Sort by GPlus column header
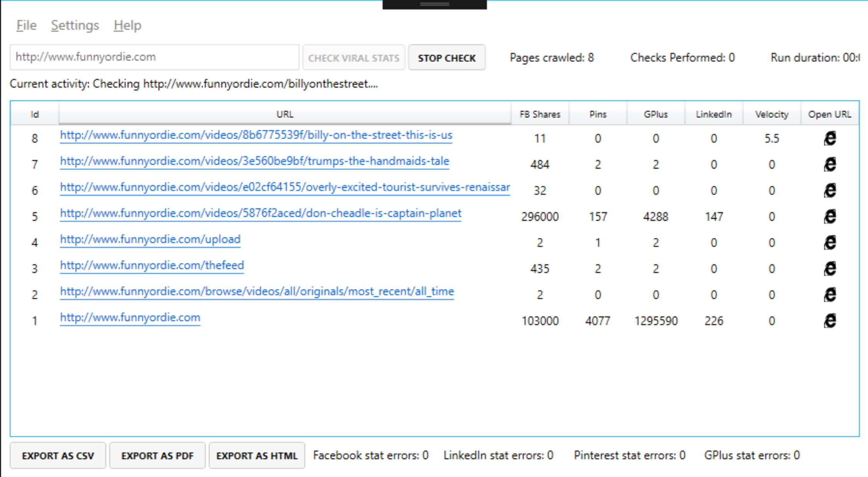This screenshot has height=477, width=868. 656,114
